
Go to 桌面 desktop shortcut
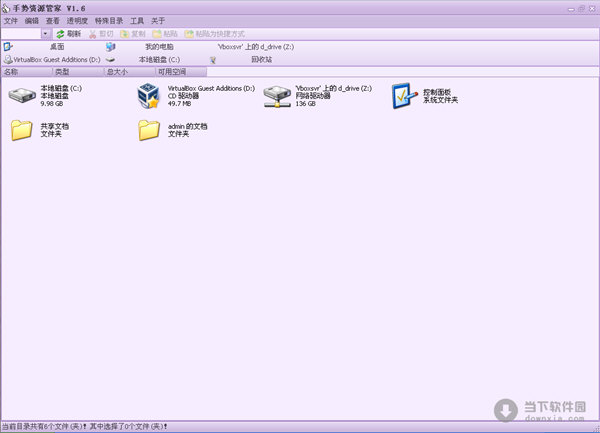click(x=57, y=47)
